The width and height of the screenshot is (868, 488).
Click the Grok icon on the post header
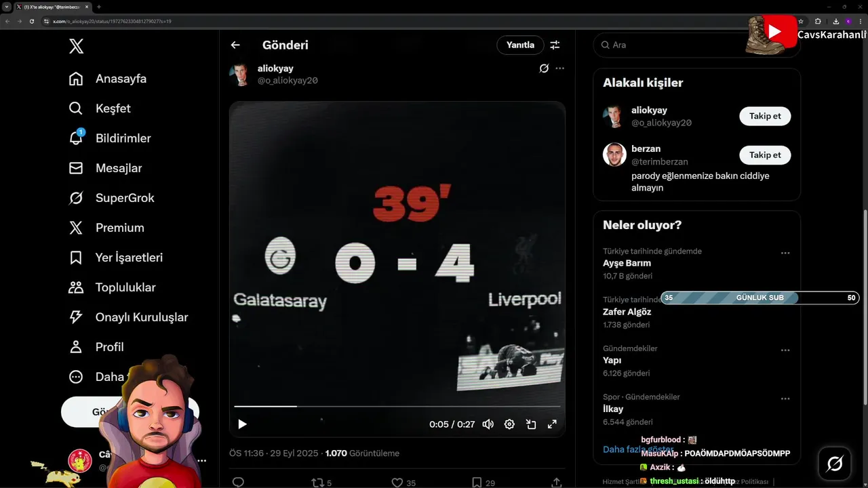click(x=544, y=68)
